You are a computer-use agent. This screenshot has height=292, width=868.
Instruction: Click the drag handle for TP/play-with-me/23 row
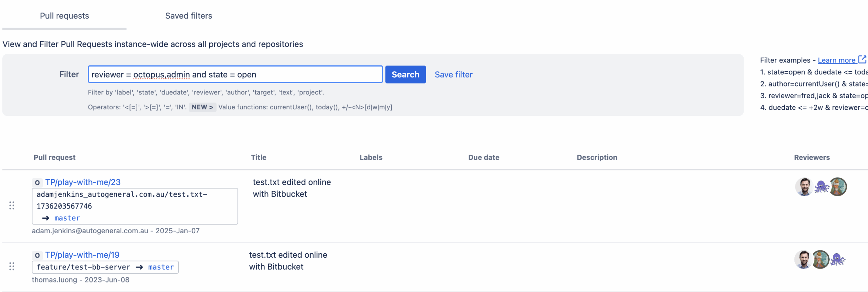coord(12,205)
